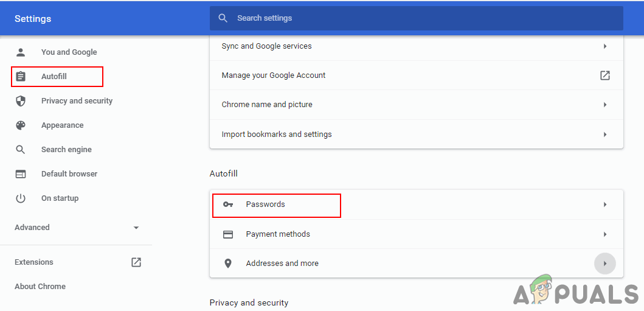The height and width of the screenshot is (311, 644).
Task: Click the On startup power icon
Action: tap(21, 198)
